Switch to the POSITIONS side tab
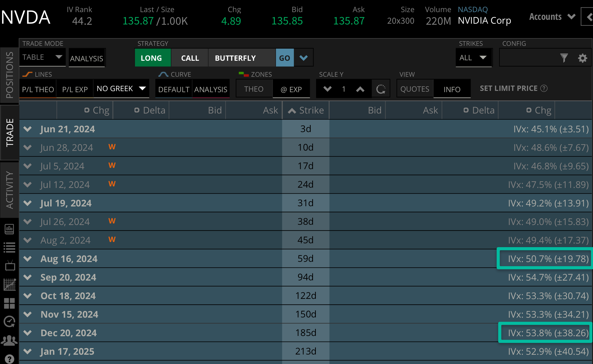 pyautogui.click(x=10, y=75)
